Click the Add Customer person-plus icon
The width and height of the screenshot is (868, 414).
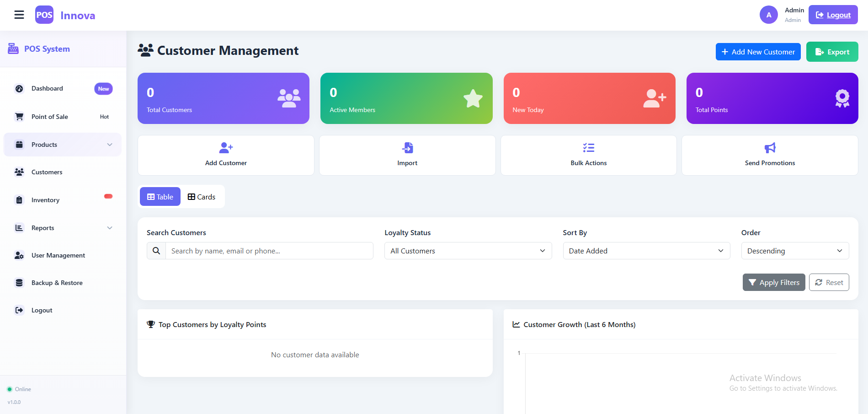coord(226,148)
